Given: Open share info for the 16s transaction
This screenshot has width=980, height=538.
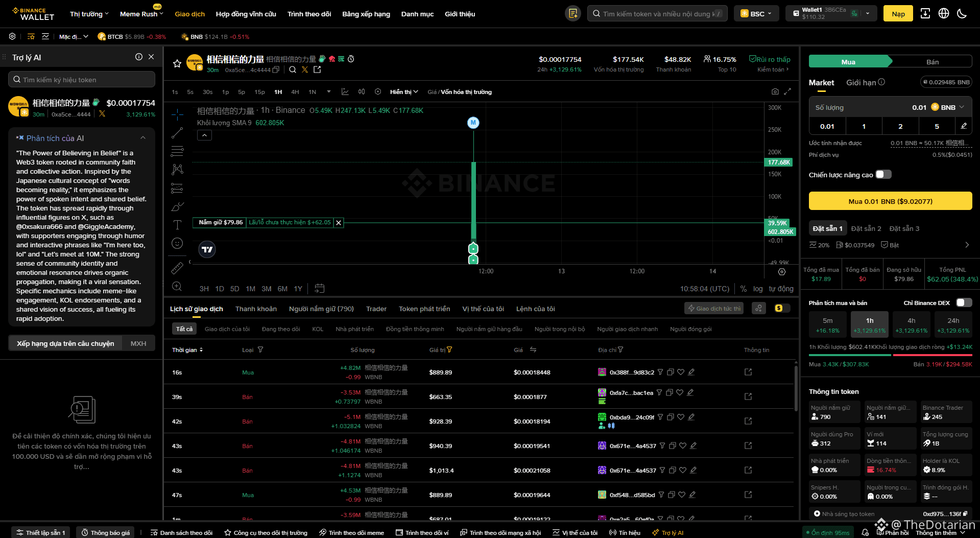Looking at the screenshot, I should pos(748,372).
